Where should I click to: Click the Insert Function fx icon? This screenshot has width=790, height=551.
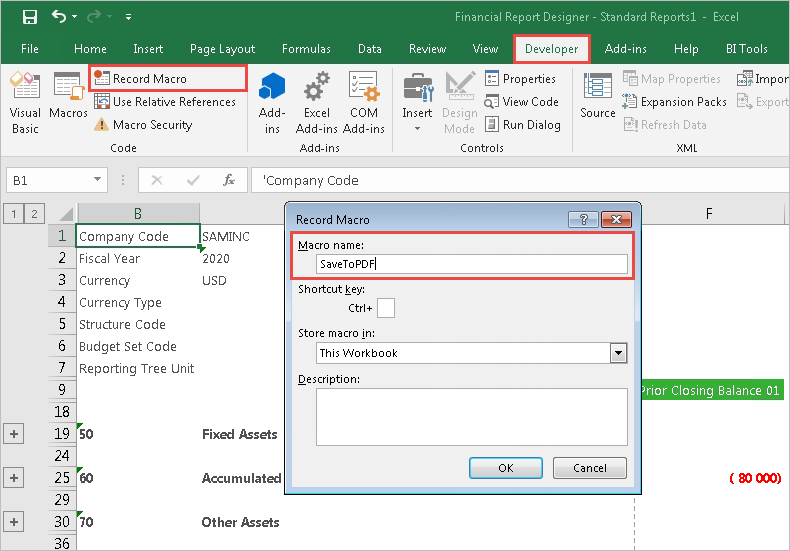[229, 180]
